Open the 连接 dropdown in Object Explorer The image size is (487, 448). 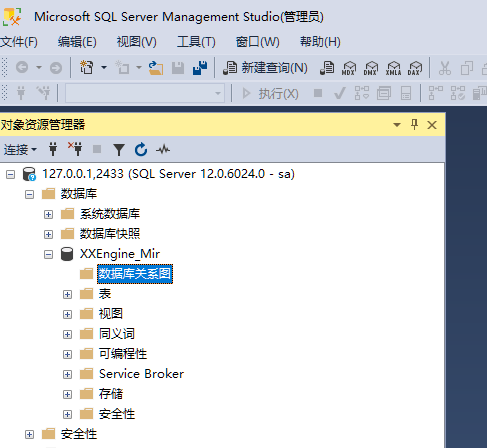coord(20,150)
